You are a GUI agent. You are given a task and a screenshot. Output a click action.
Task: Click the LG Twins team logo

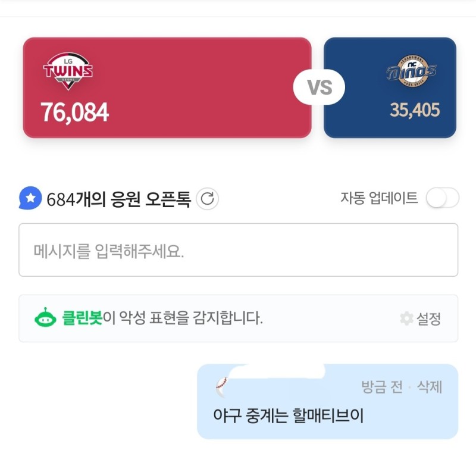(x=68, y=71)
